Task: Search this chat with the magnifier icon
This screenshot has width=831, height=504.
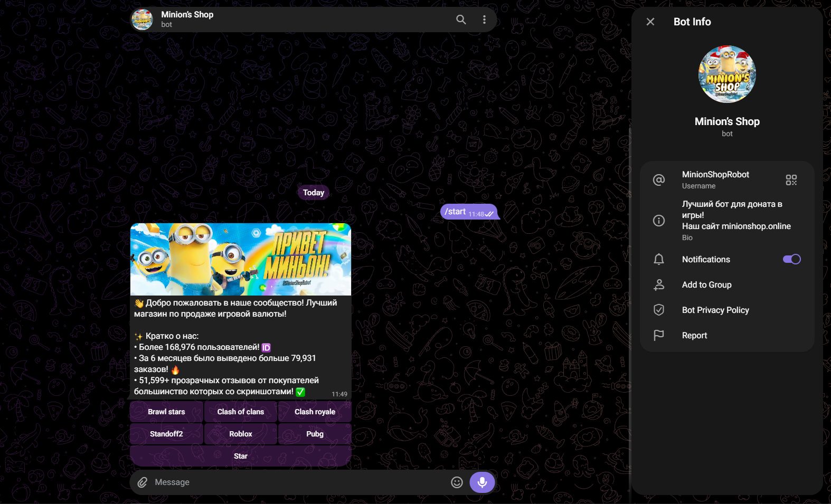Action: [x=461, y=20]
